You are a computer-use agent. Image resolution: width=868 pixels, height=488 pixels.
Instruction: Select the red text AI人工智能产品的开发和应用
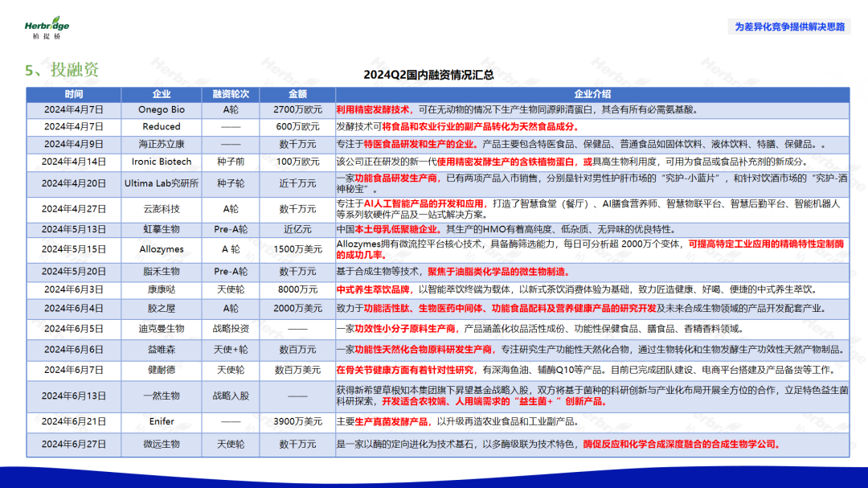pos(424,204)
